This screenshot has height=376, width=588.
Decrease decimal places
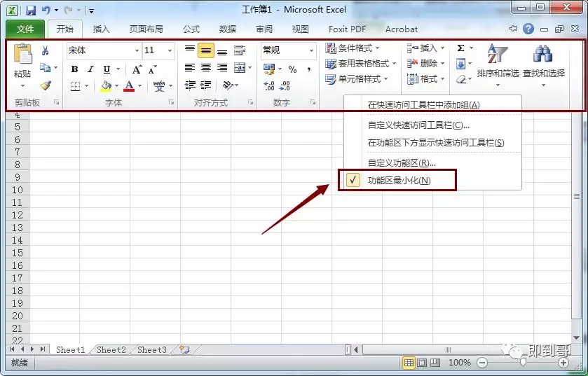tap(285, 86)
